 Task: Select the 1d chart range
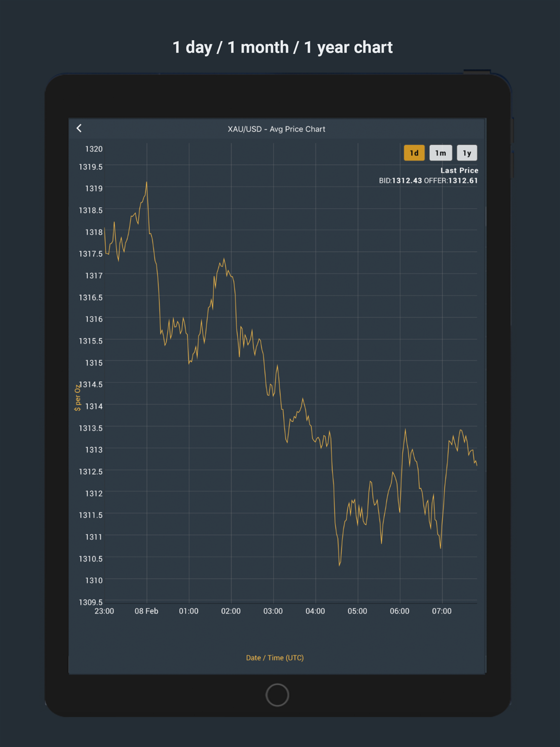pyautogui.click(x=414, y=153)
